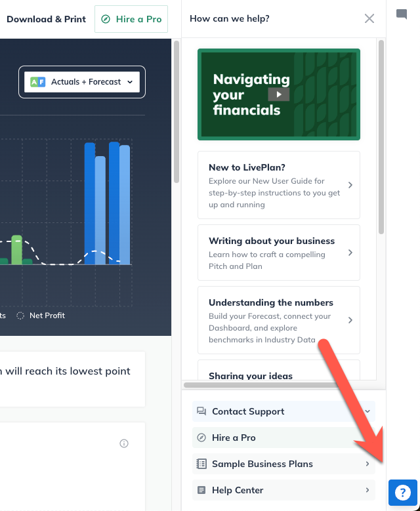Viewport: 420px width, 511px height.
Task: Open the Help Center arrow
Action: point(367,490)
